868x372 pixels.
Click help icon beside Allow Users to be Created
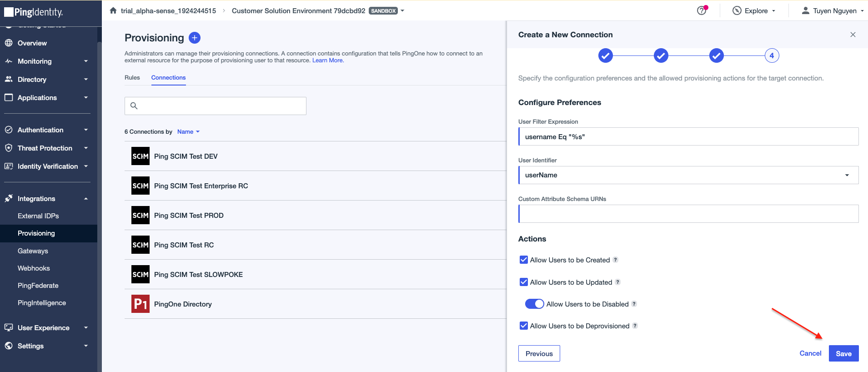[616, 260]
